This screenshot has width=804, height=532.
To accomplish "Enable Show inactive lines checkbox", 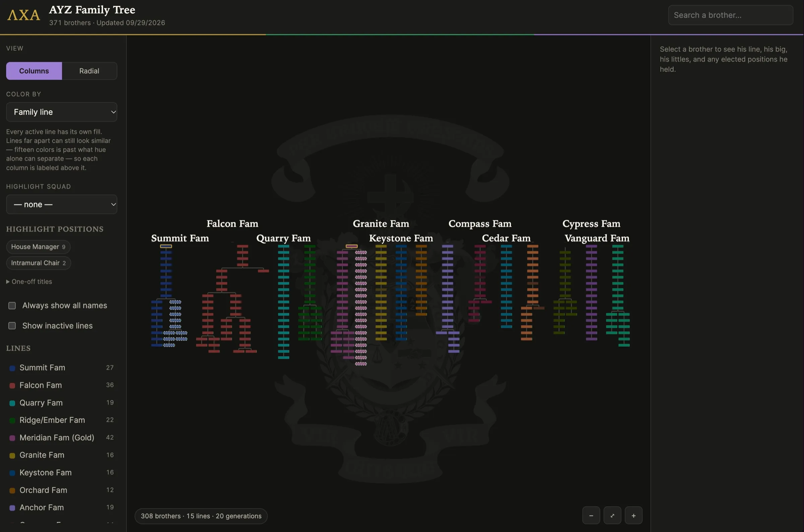I will tap(12, 326).
